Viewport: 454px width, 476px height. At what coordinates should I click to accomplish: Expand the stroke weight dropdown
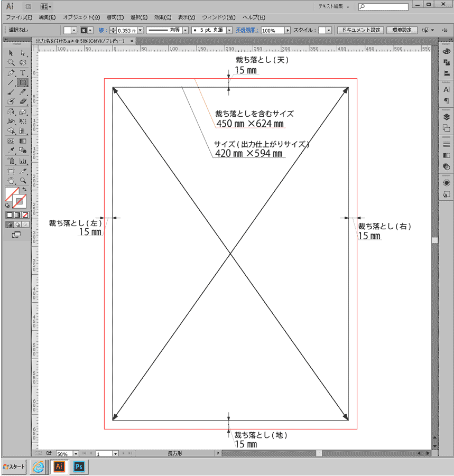140,31
